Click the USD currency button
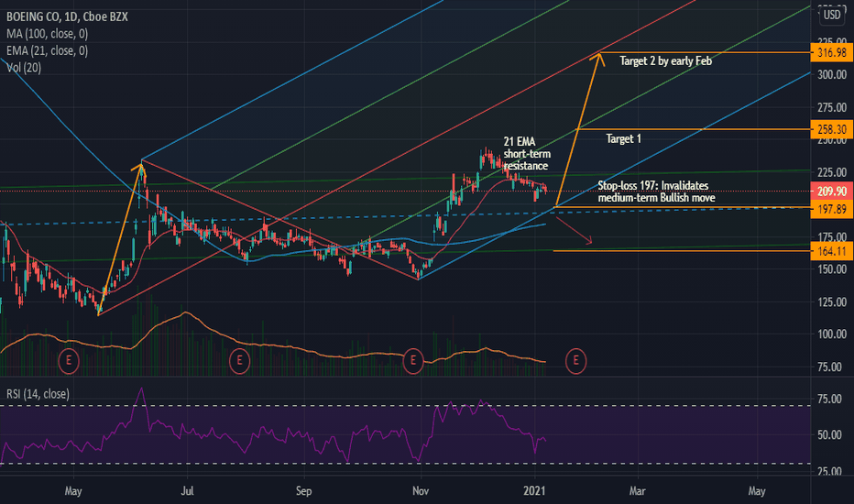The width and height of the screenshot is (854, 504). click(832, 16)
